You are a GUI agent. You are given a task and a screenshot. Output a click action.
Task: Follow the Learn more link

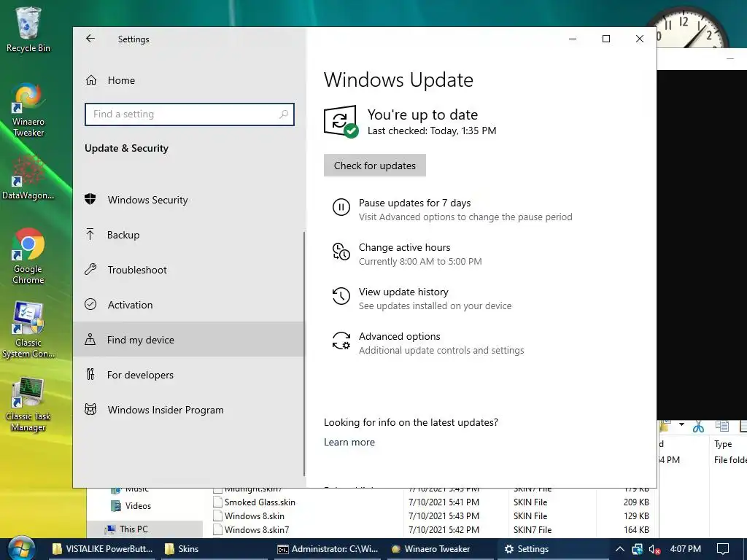(x=349, y=442)
